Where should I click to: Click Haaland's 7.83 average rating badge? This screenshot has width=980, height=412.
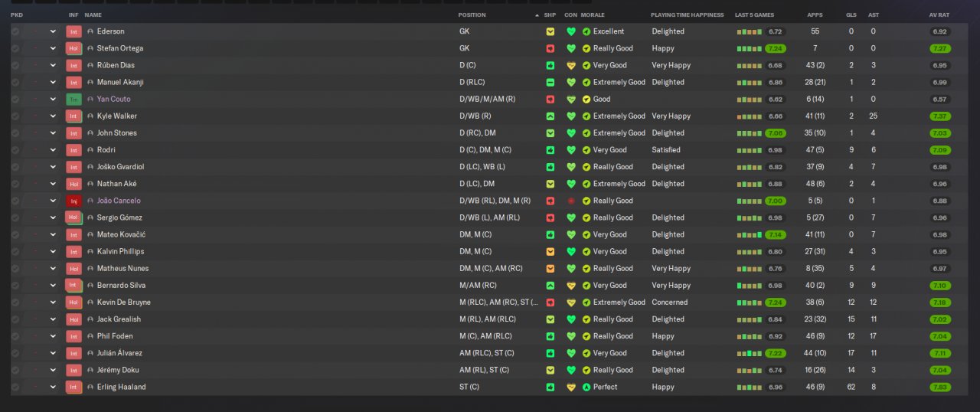[x=939, y=387]
